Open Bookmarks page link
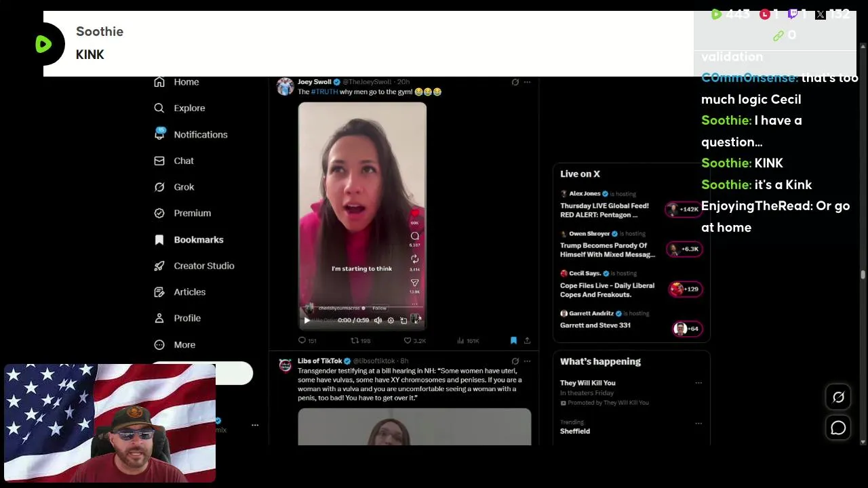Screen dimensions: 868x488 [199, 239]
